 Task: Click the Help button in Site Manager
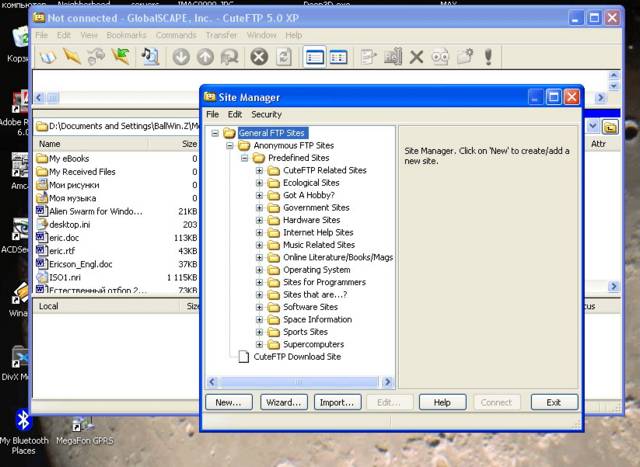click(x=442, y=403)
